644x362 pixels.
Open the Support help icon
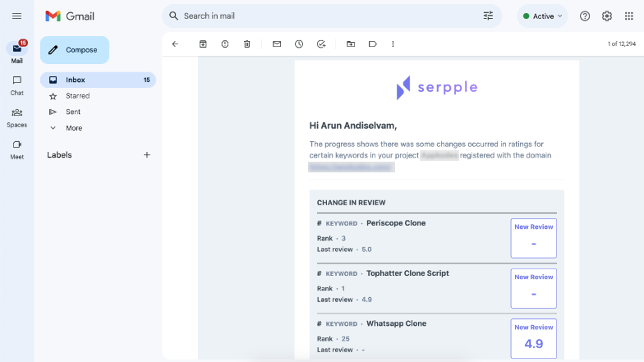[585, 16]
